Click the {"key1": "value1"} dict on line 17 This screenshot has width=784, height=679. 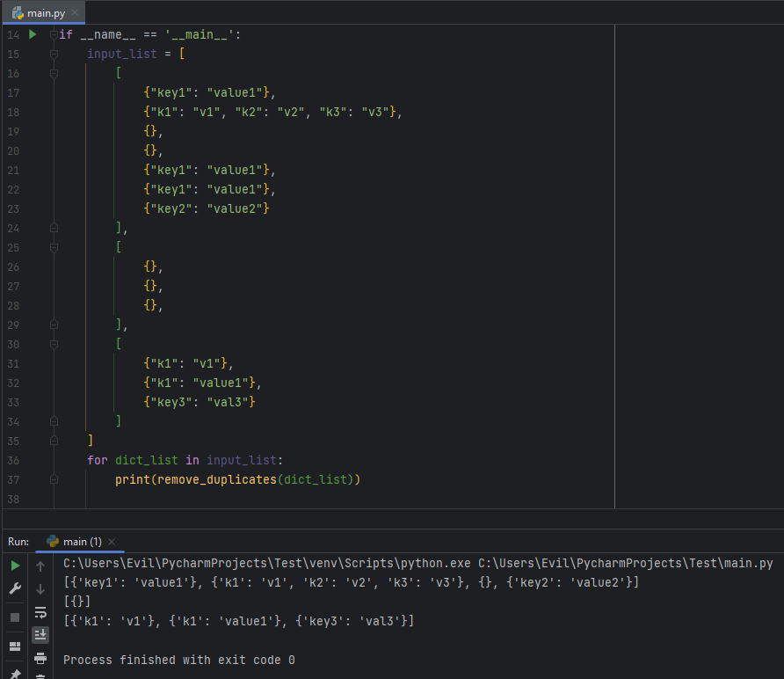point(207,92)
